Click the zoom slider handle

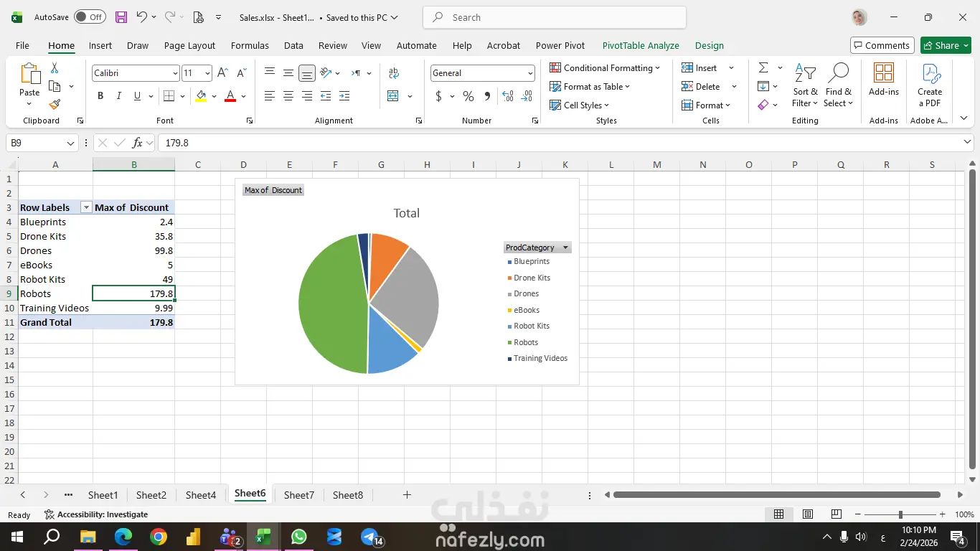tap(900, 514)
